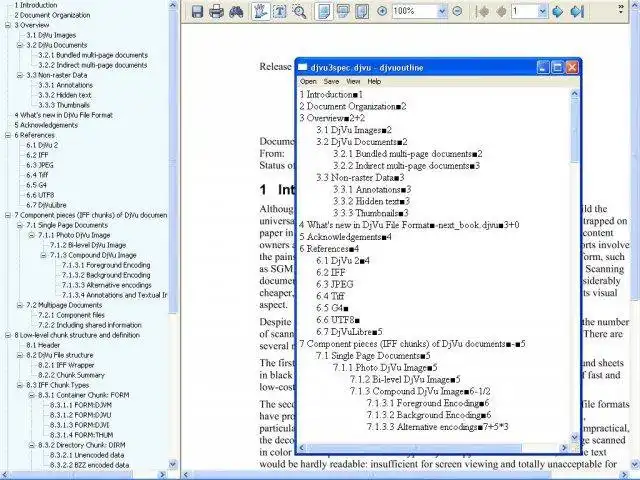Open the Save menu in djvuoutline

coord(331,82)
